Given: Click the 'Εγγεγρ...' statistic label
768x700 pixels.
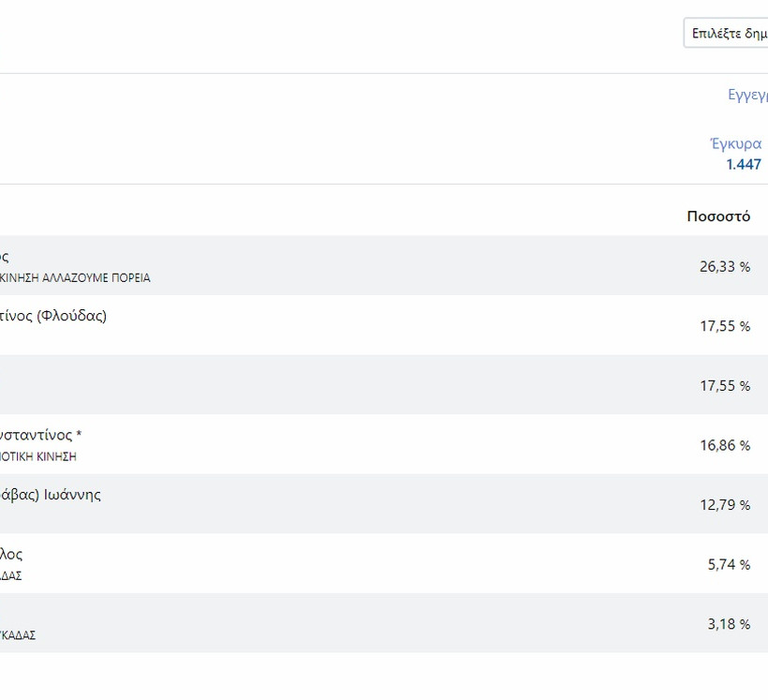Looking at the screenshot, I should click(x=747, y=95).
